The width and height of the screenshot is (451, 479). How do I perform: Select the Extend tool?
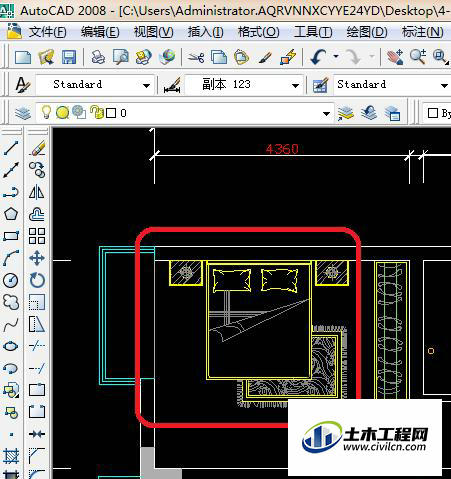click(37, 368)
